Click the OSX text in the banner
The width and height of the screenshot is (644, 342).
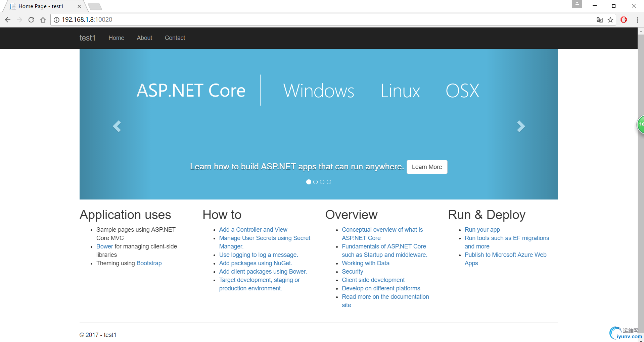click(462, 91)
